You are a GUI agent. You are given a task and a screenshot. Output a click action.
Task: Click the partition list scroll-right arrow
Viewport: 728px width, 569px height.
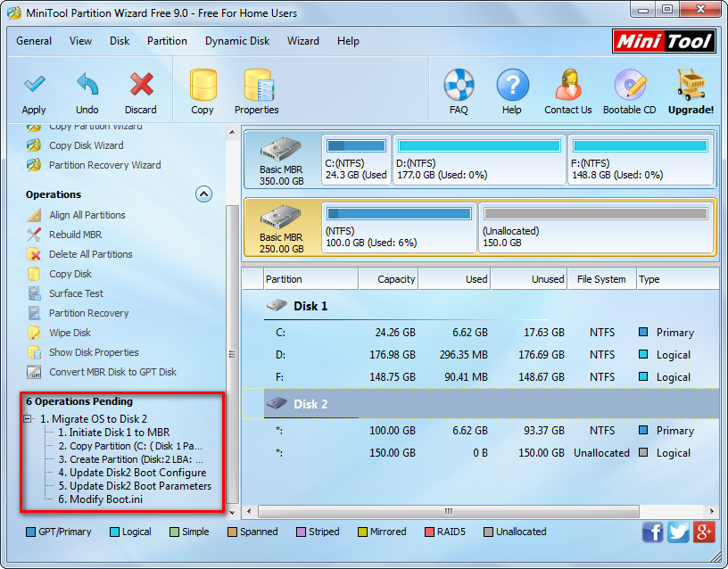[x=712, y=511]
